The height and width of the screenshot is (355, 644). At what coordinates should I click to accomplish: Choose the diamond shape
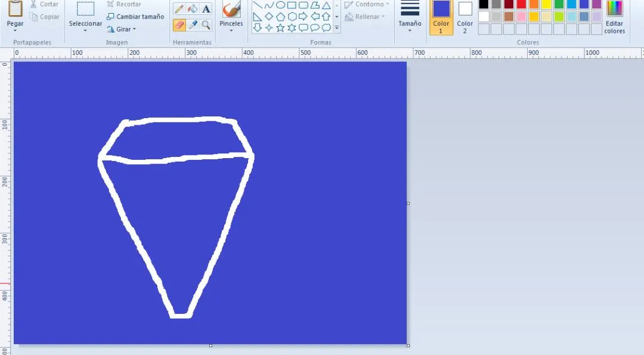tap(269, 17)
